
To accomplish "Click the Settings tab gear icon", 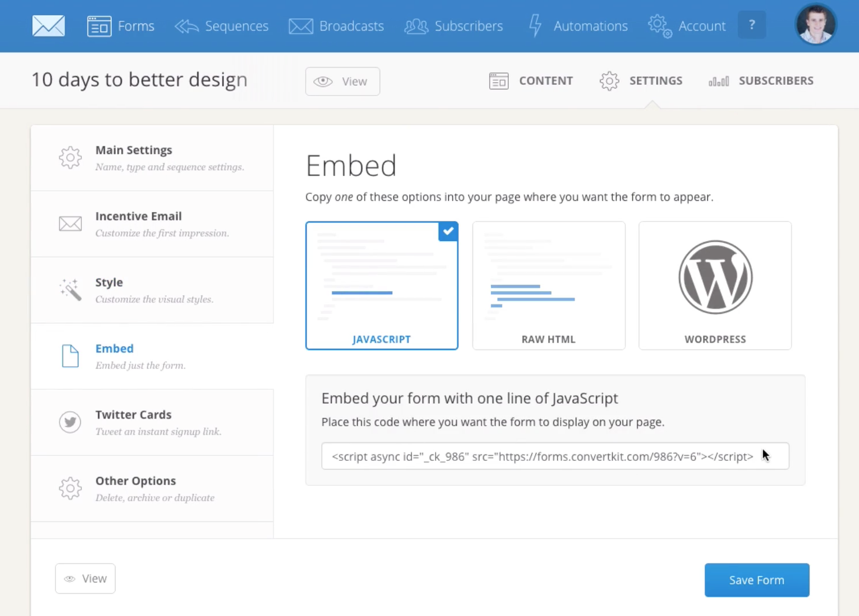I will [x=609, y=81].
